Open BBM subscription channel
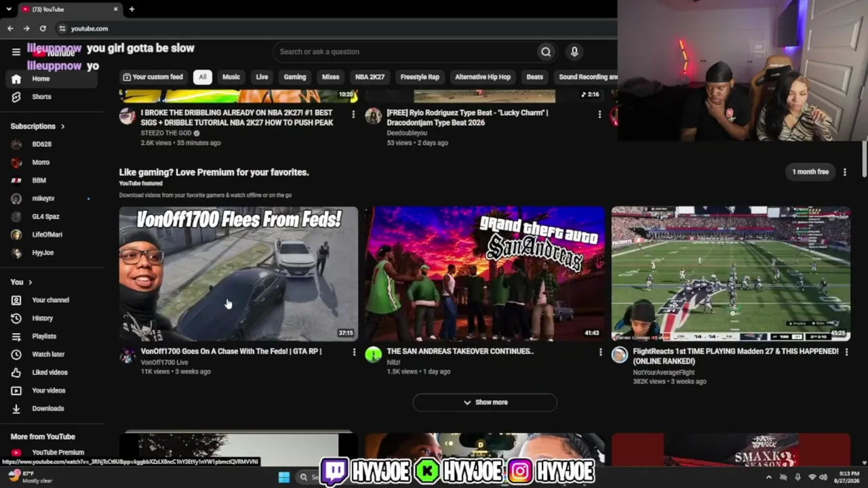Screen dimensions: 868x488 coord(52,180)
